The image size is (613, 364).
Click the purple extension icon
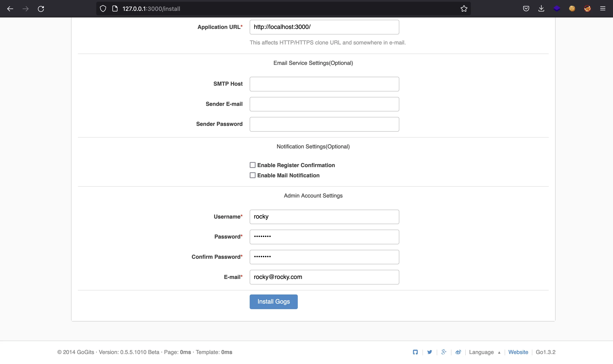point(557,9)
